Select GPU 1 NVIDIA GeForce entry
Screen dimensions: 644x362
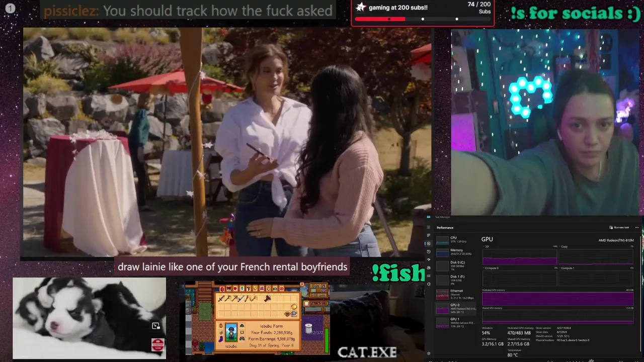455,322
